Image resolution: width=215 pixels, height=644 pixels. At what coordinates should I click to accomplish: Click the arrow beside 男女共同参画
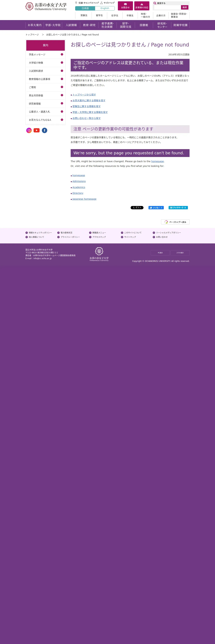(x=62, y=95)
